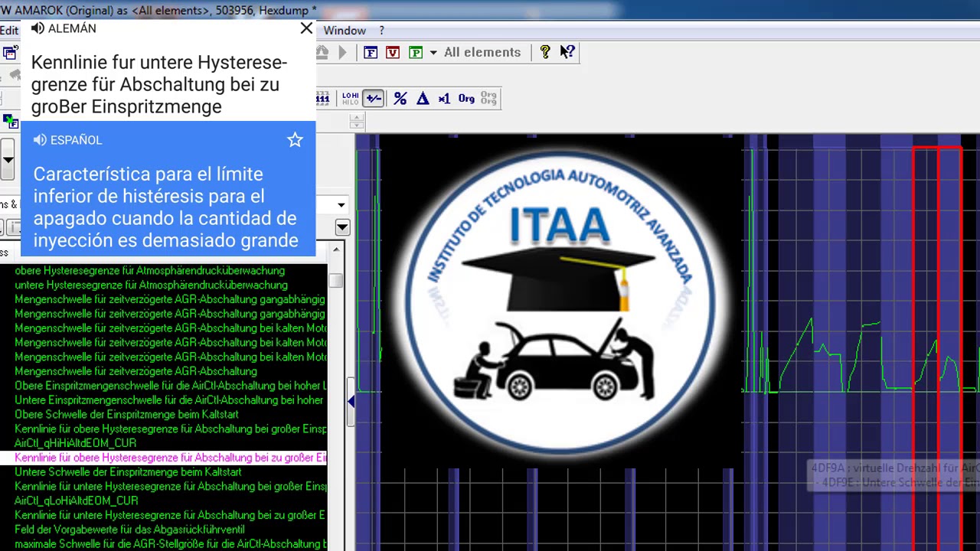The image size is (980, 551).
Task: Click the Org original values icon
Action: (466, 98)
